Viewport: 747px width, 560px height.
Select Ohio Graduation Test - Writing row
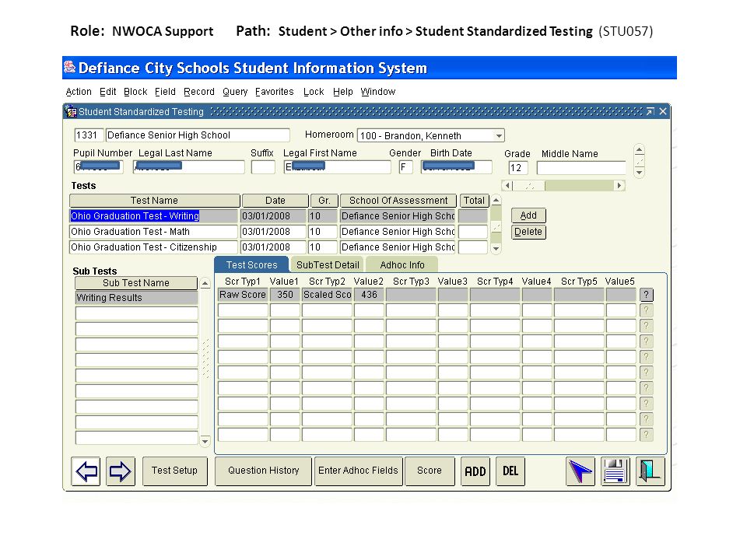point(153,216)
